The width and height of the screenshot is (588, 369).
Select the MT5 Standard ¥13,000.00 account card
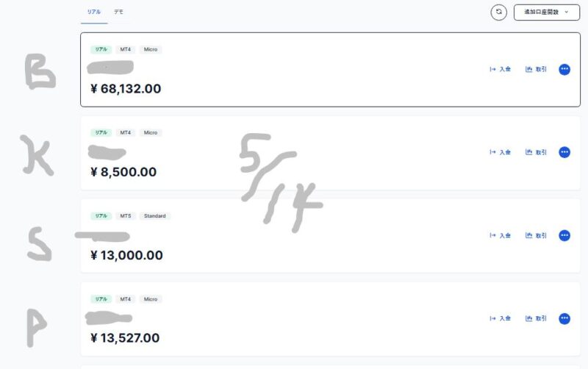coord(330,235)
